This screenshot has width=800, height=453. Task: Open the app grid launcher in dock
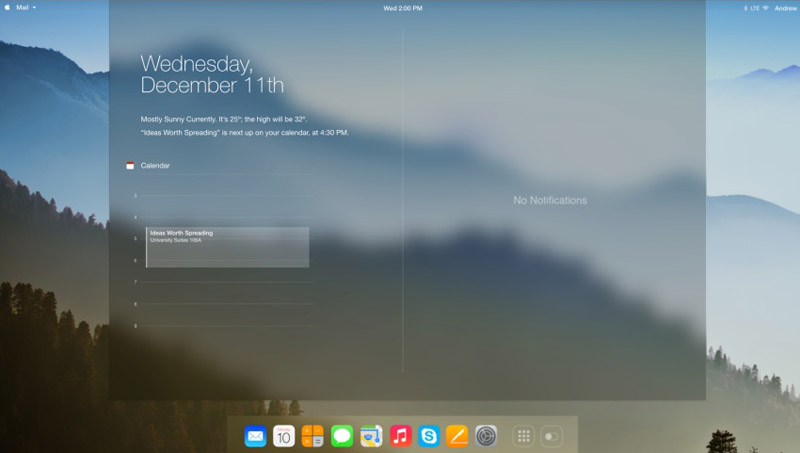tap(523, 436)
